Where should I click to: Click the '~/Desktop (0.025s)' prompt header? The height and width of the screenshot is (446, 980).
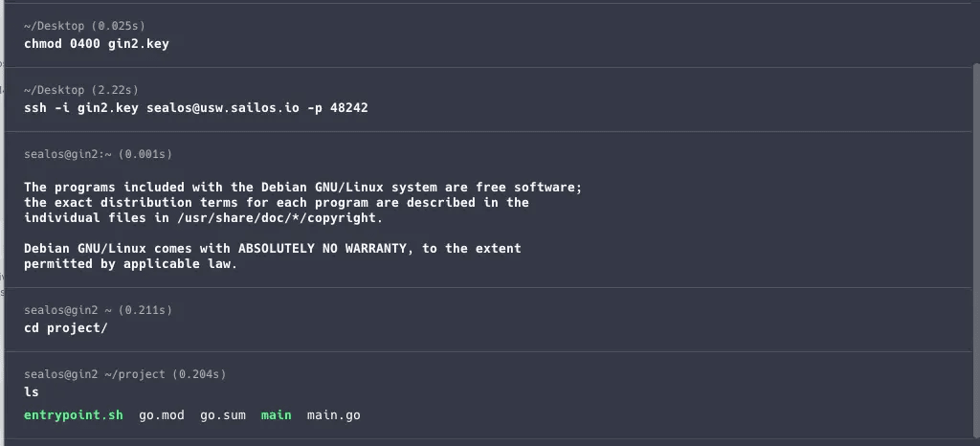84,26
